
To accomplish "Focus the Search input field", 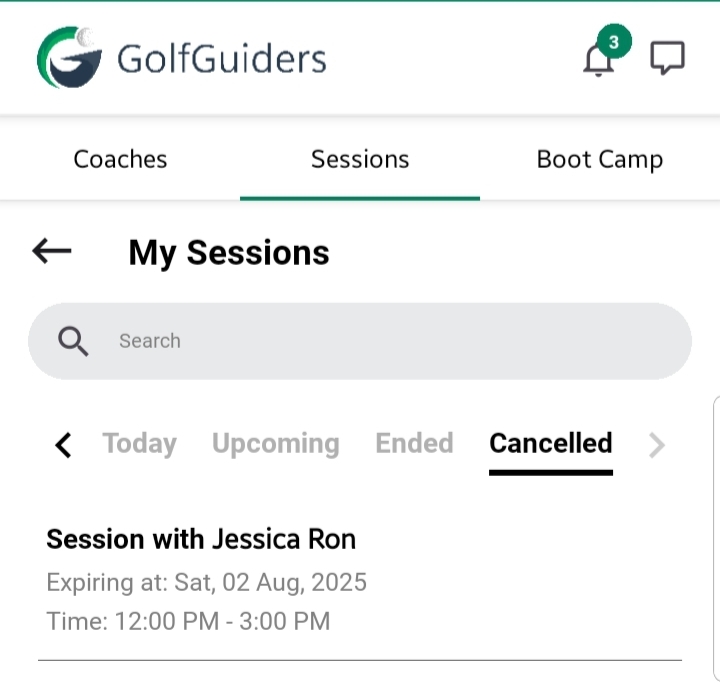I will 380,341.
